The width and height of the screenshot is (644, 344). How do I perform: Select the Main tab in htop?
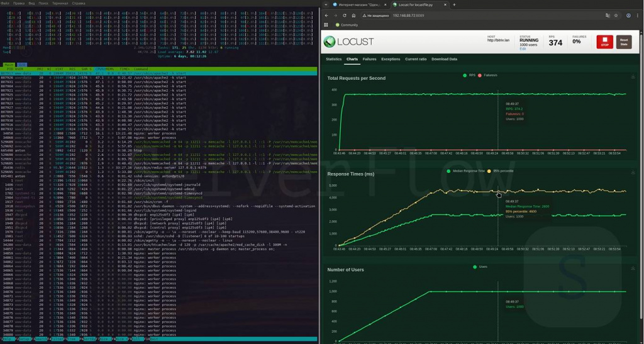tap(9, 64)
